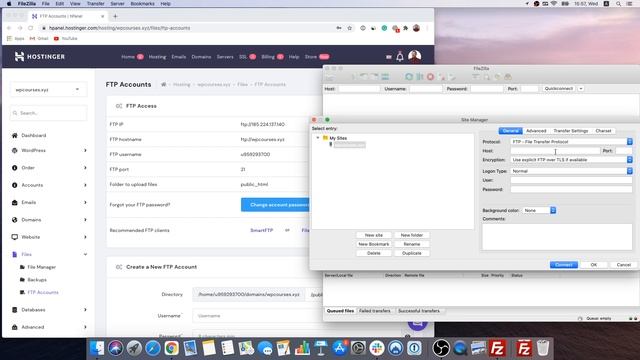Show Failed transfers tab

[375, 311]
